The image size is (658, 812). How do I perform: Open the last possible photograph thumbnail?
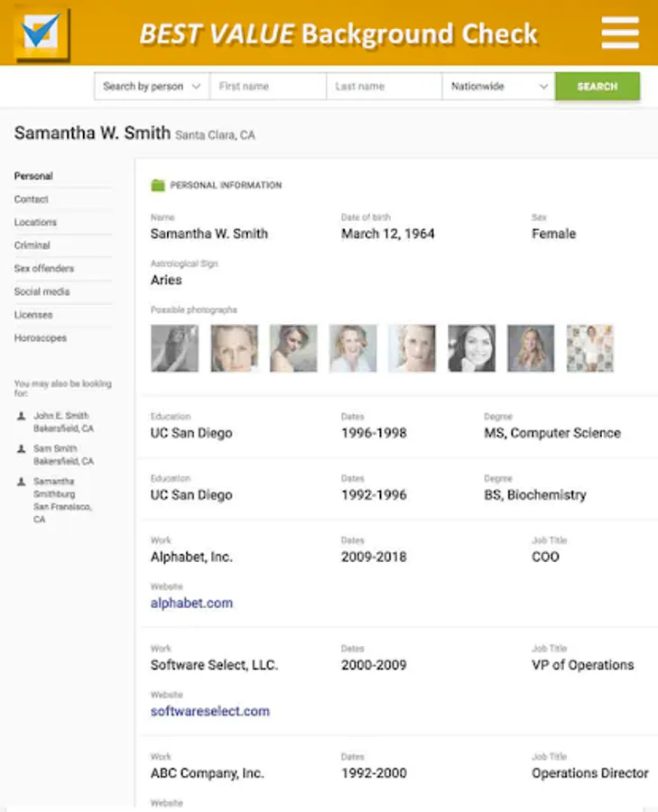590,348
